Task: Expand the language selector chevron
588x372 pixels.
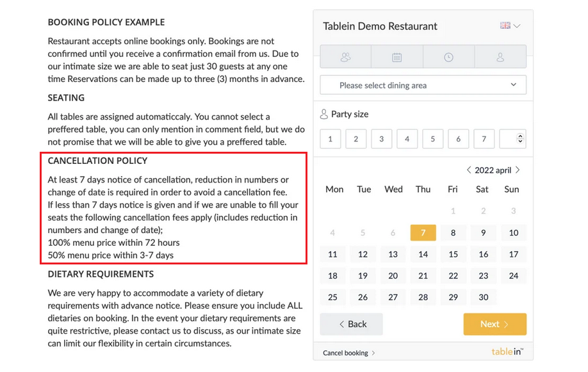Action: [x=516, y=26]
